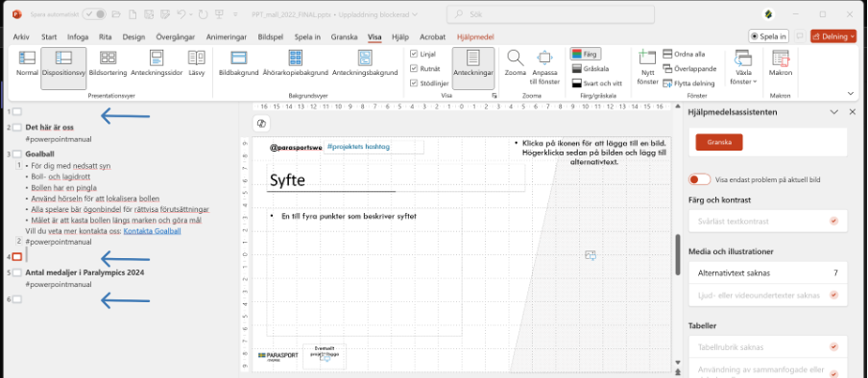
Task: Uncheck the Rutnät checkbox
Action: [414, 69]
